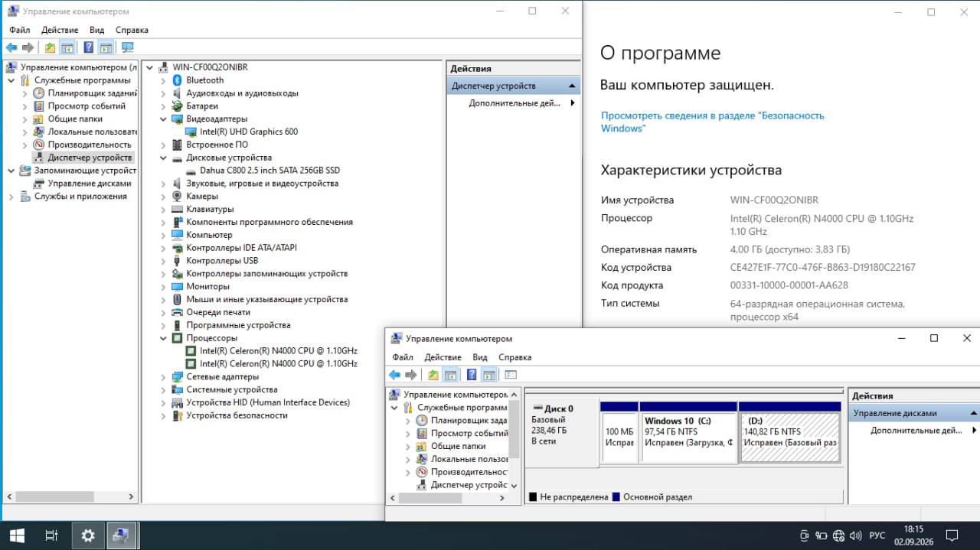Click Settings gear icon on taskbar

[x=88, y=535]
